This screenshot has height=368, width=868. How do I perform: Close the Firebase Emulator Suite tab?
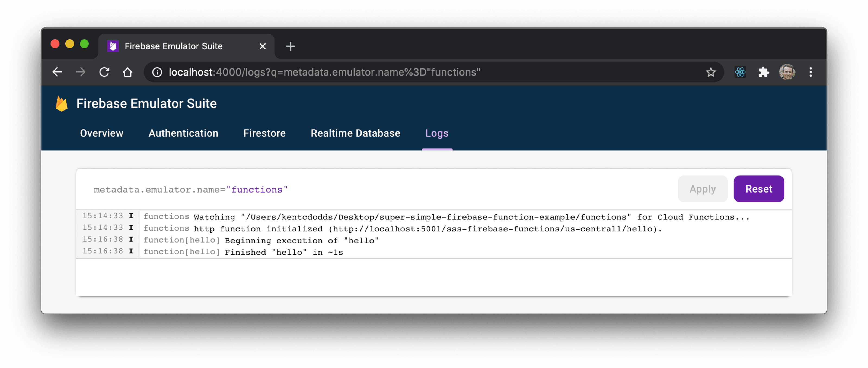(x=263, y=46)
